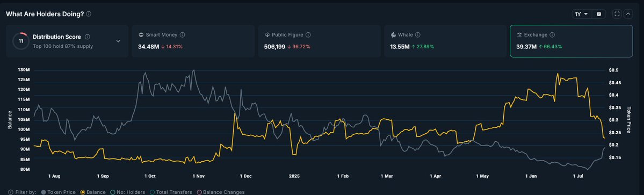This screenshot has width=644, height=195.
Task: Click the Public Figure icon
Action: point(267,35)
